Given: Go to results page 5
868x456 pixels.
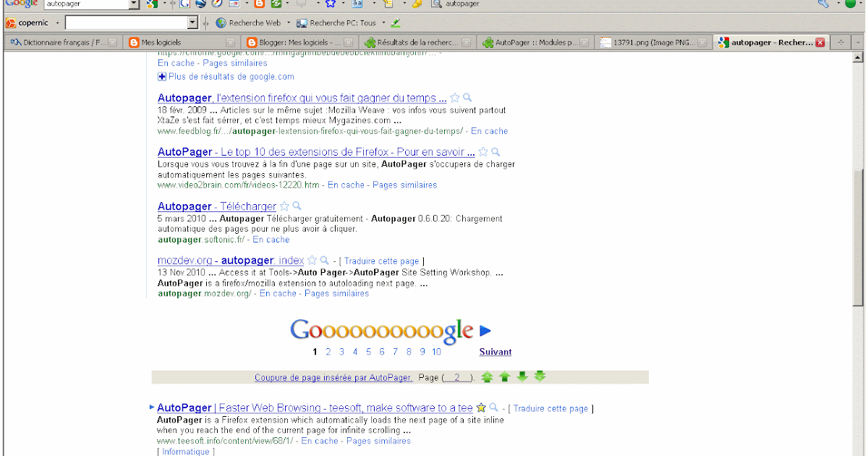Looking at the screenshot, I should [368, 352].
